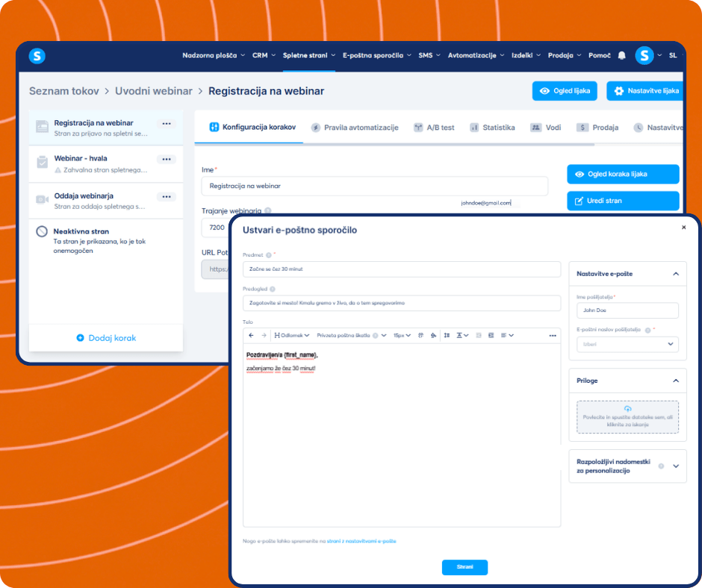Click Dodaj korak button
The height and width of the screenshot is (588, 702).
pos(106,338)
